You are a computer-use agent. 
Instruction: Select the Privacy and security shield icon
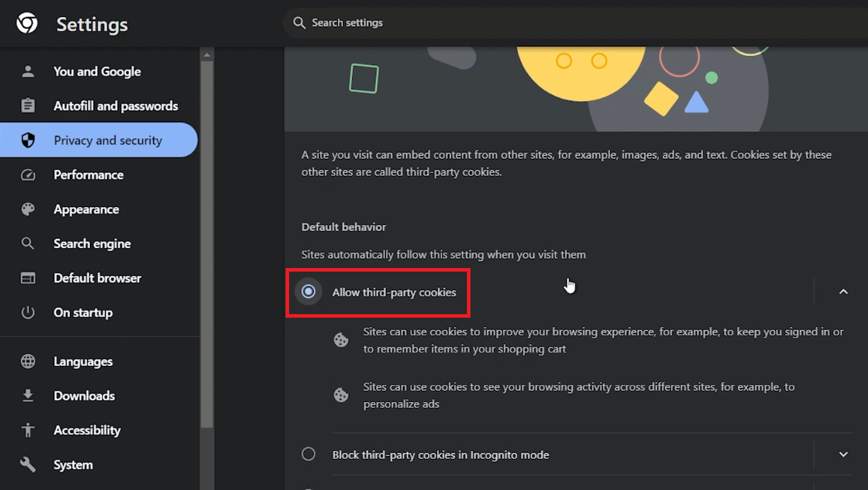[x=28, y=140]
